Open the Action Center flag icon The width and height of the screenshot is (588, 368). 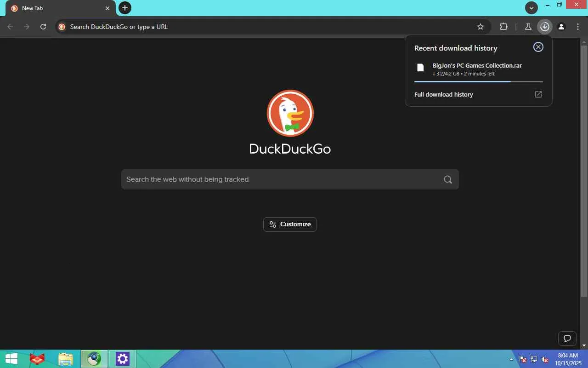[523, 359]
